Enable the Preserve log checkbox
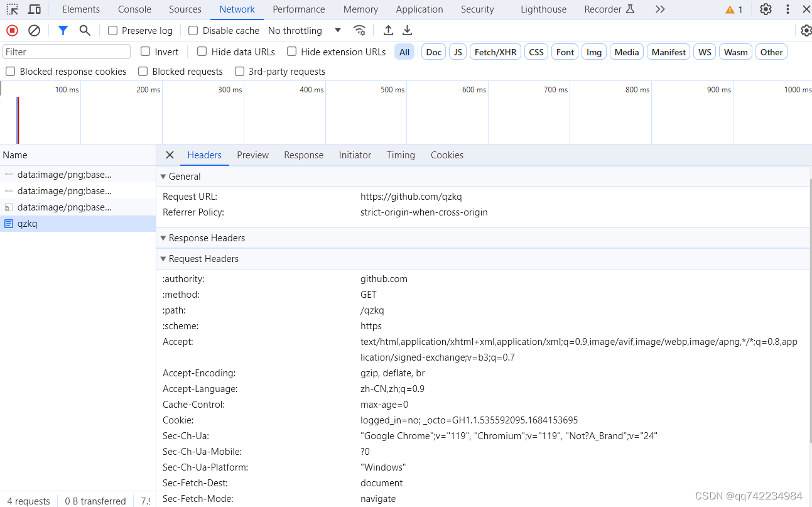Screen dimensions: 812x507 coord(113,30)
